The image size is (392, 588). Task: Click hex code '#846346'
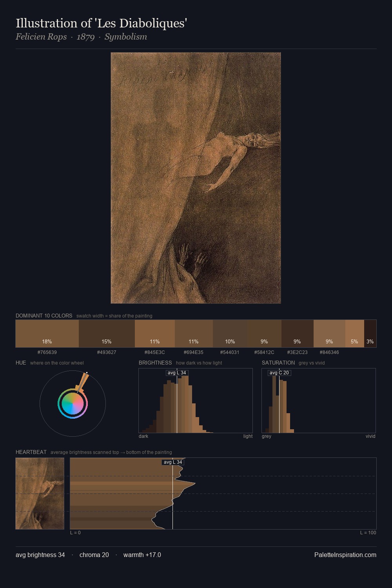(329, 352)
